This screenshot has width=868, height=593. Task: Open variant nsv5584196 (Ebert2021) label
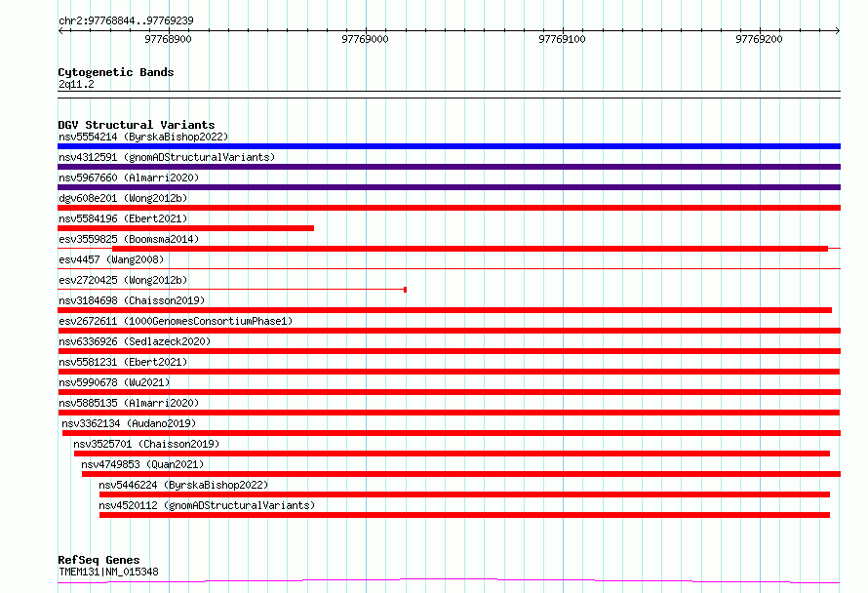tap(123, 218)
